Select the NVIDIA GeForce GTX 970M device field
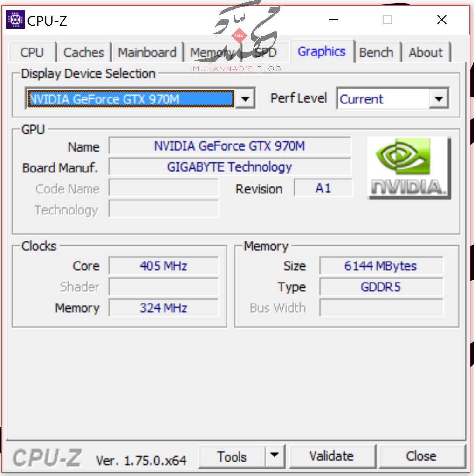This screenshot has width=474, height=476. (131, 99)
